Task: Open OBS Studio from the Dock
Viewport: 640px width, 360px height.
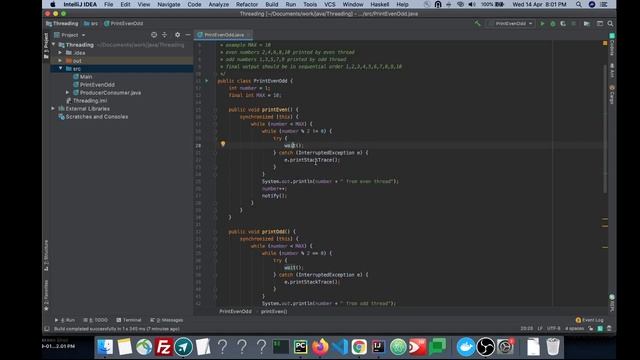Action: pos(485,347)
